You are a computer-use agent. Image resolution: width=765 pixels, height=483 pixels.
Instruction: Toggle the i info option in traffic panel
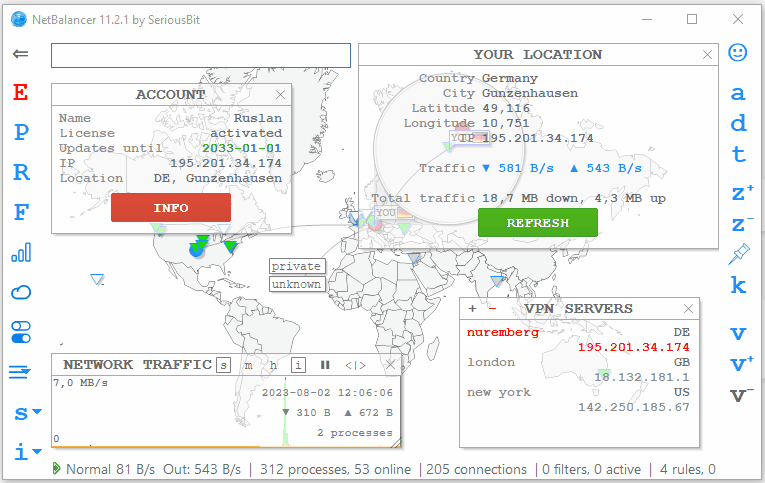pos(299,365)
